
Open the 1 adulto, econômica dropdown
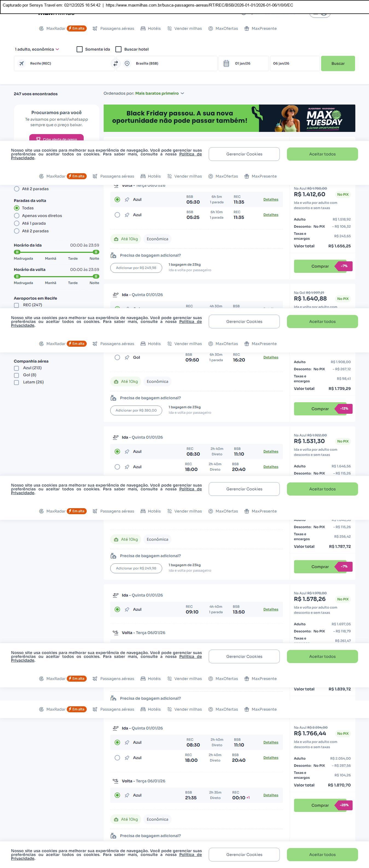37,49
